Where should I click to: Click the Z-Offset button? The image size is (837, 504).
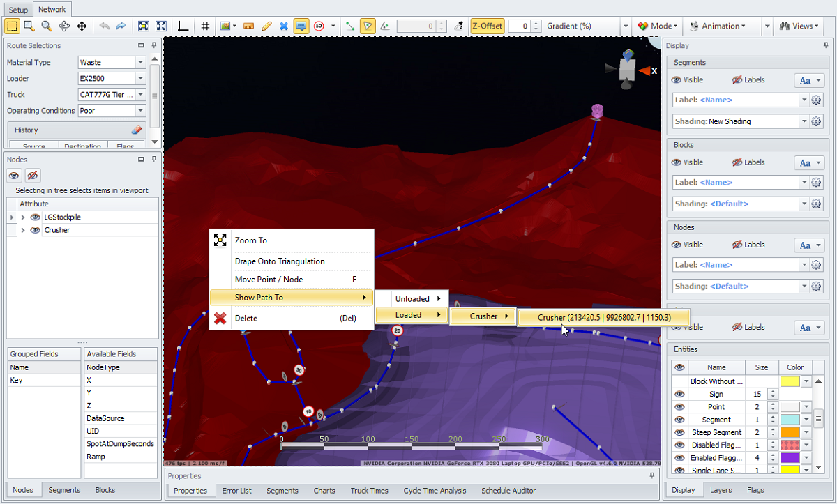(x=487, y=26)
